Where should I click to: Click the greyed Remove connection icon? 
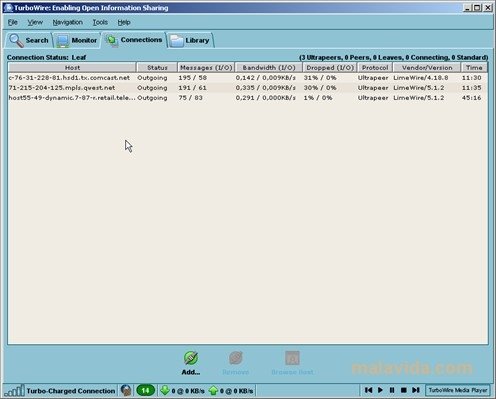point(236,358)
